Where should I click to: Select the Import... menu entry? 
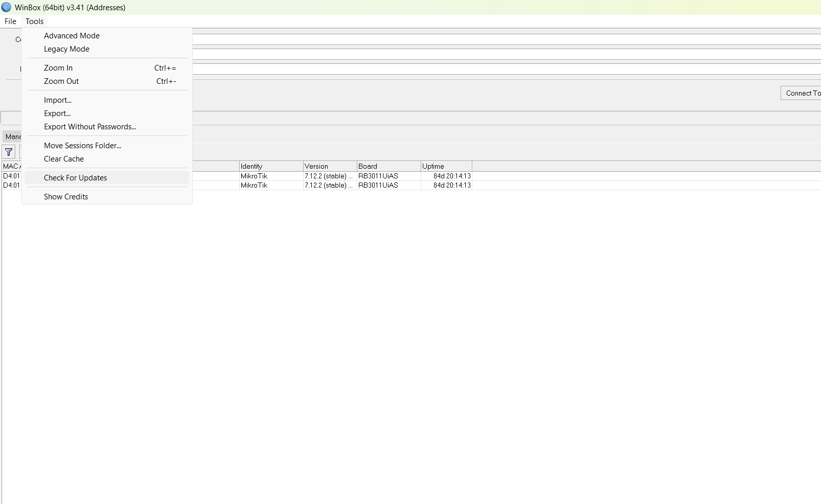pos(107,100)
